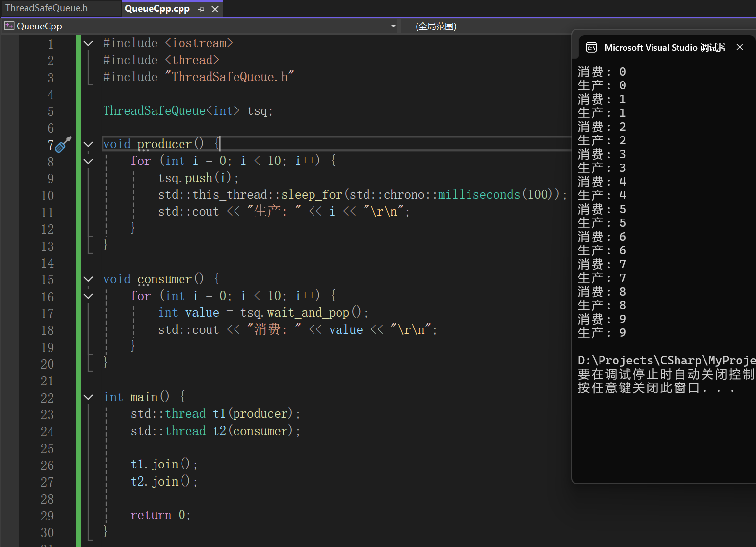This screenshot has height=547, width=756.
Task: Click console output line '生产: 9'
Action: 602,333
